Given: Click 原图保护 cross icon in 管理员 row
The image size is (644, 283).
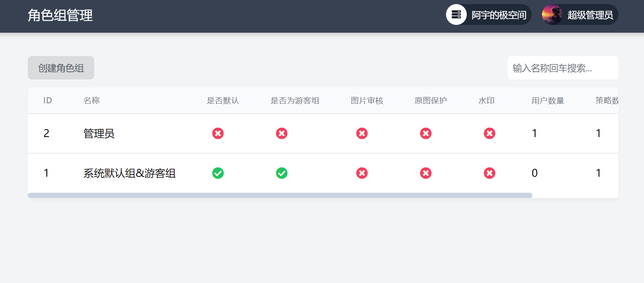Looking at the screenshot, I should tap(426, 133).
